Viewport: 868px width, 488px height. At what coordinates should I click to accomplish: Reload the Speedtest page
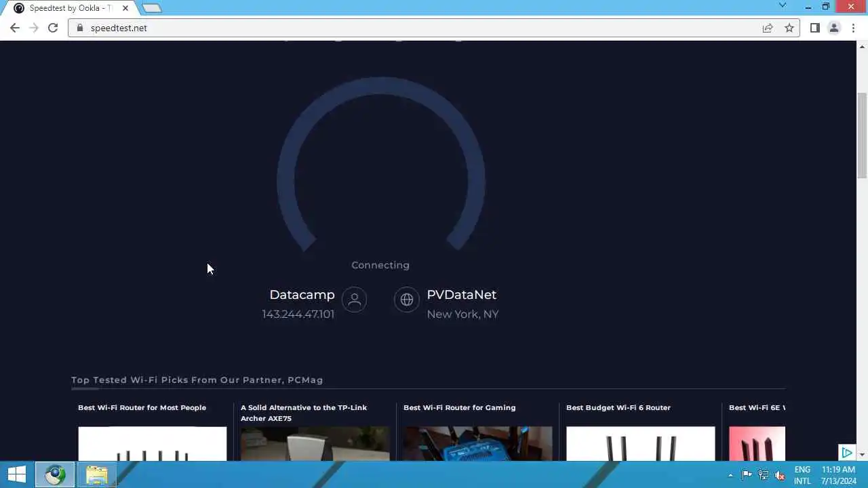coord(53,28)
